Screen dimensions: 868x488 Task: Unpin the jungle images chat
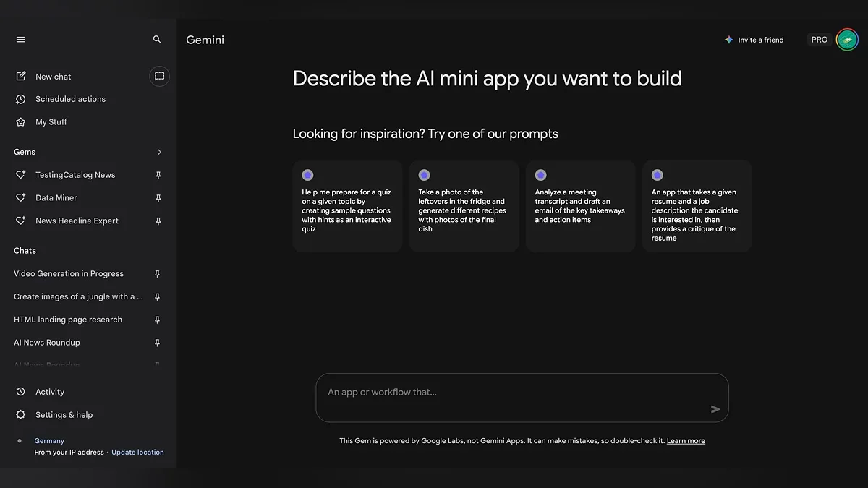point(158,297)
